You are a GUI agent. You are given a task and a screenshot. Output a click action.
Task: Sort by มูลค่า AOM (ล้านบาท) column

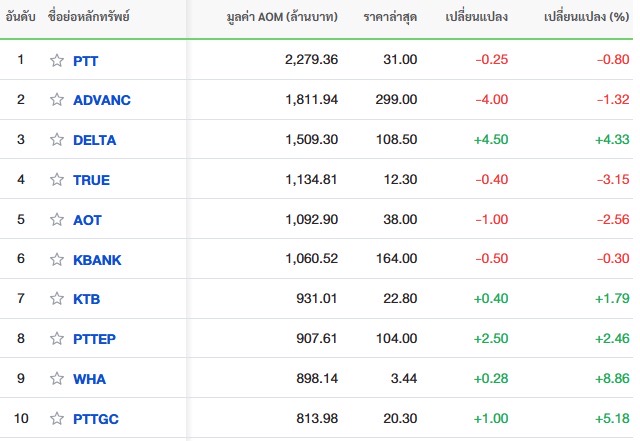pos(282,17)
